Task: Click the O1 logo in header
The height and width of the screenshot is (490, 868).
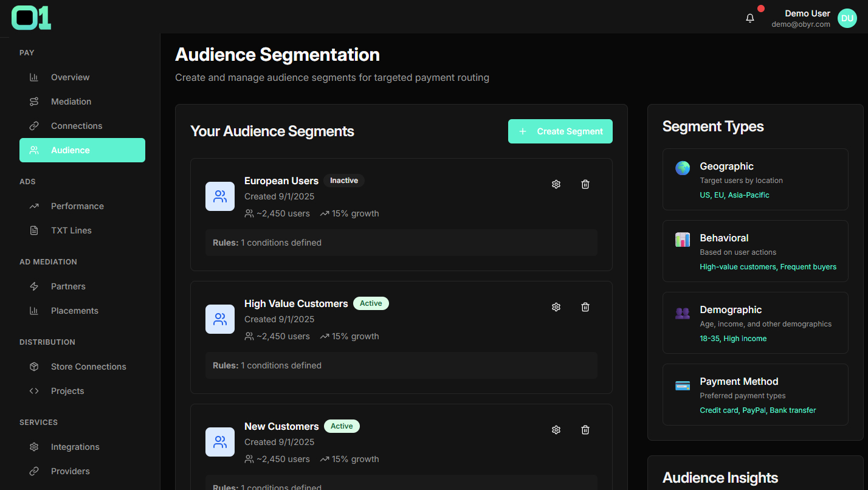Action: [31, 18]
